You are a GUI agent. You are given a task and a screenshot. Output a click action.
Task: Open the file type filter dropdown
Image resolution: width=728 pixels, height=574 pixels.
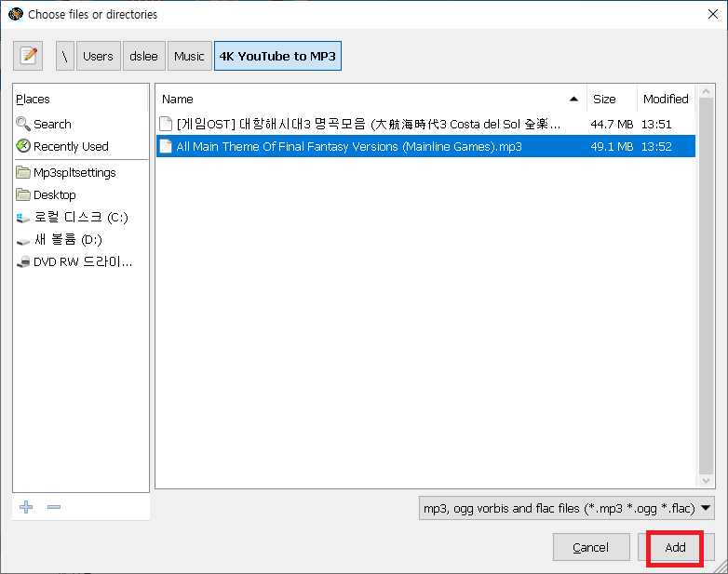click(x=567, y=508)
